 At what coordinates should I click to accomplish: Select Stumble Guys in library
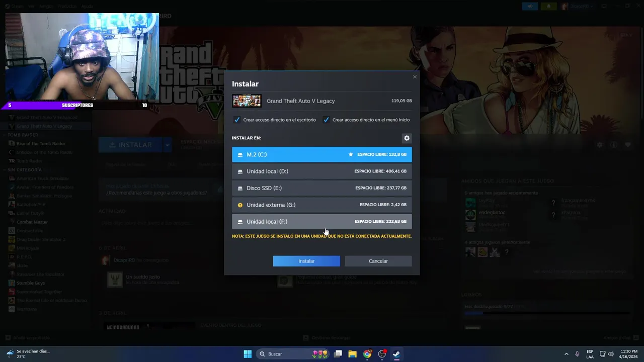[x=31, y=283]
